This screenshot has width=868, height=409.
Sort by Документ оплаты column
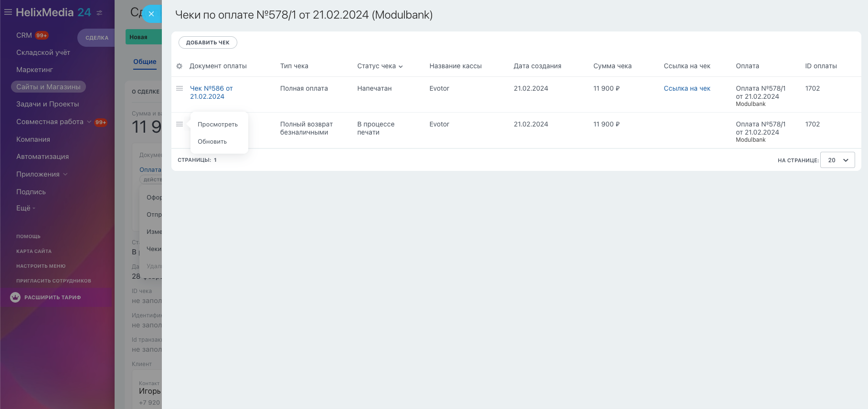218,66
